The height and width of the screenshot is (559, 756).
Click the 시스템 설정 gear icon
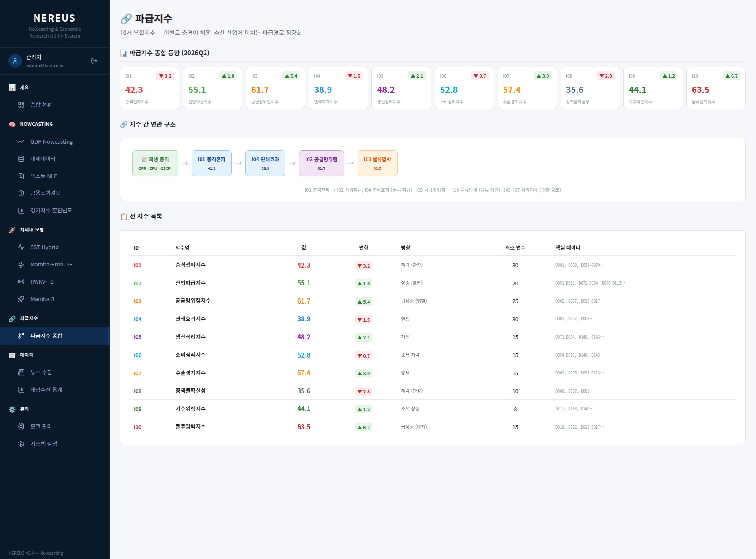point(21,444)
